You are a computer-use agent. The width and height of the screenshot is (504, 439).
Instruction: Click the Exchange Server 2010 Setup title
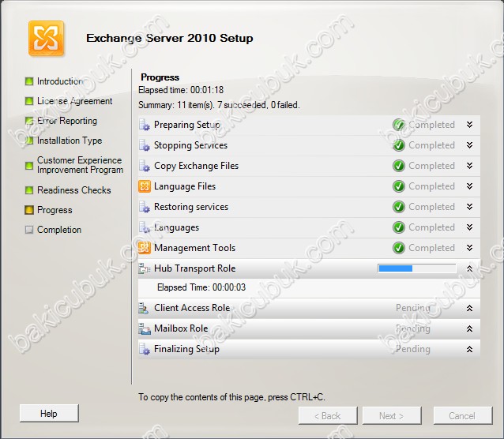(170, 38)
